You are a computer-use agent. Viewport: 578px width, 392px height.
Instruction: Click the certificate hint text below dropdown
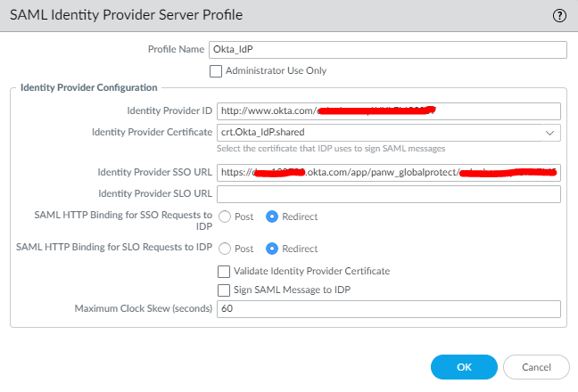pos(331,148)
